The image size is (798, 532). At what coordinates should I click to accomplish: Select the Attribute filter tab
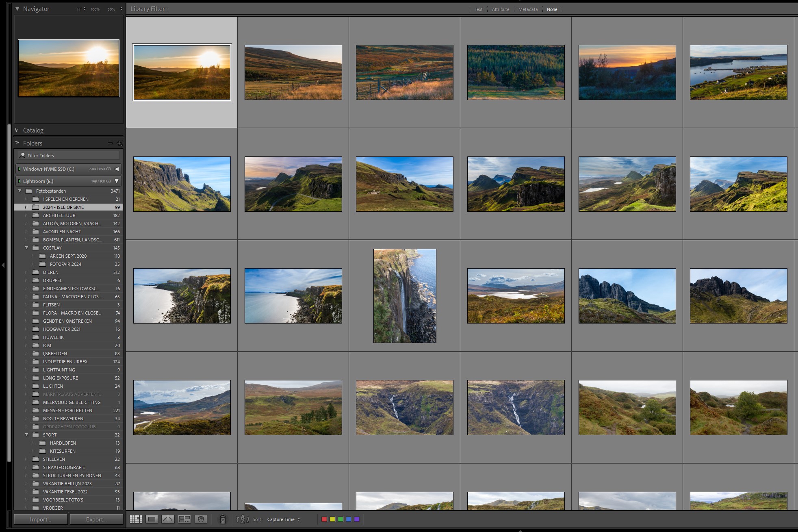click(x=500, y=9)
